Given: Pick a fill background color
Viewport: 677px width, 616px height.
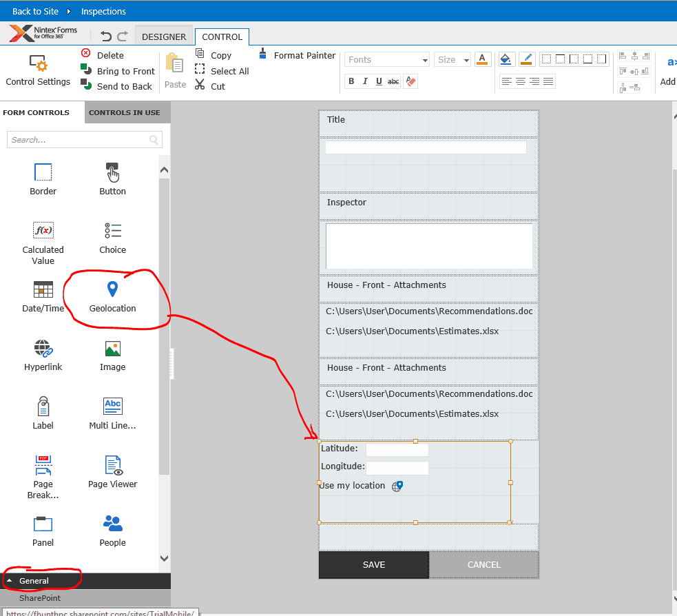Looking at the screenshot, I should pos(505,59).
